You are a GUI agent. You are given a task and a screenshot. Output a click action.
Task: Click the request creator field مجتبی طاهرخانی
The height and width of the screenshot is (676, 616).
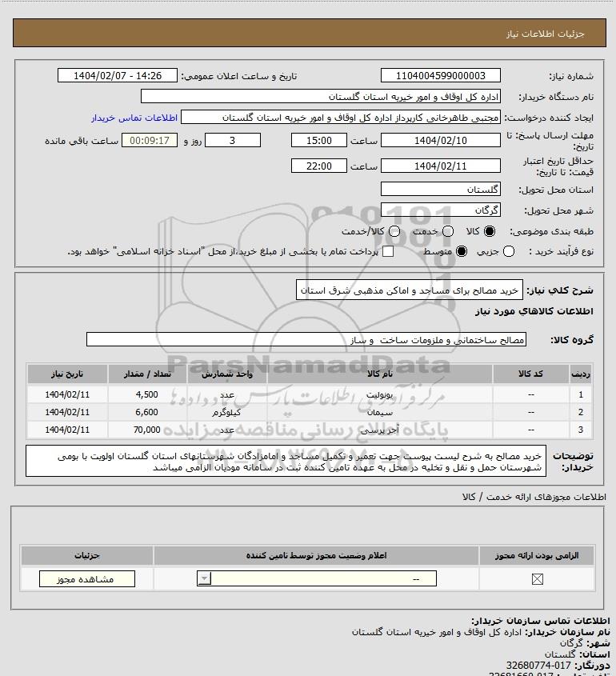(x=341, y=118)
